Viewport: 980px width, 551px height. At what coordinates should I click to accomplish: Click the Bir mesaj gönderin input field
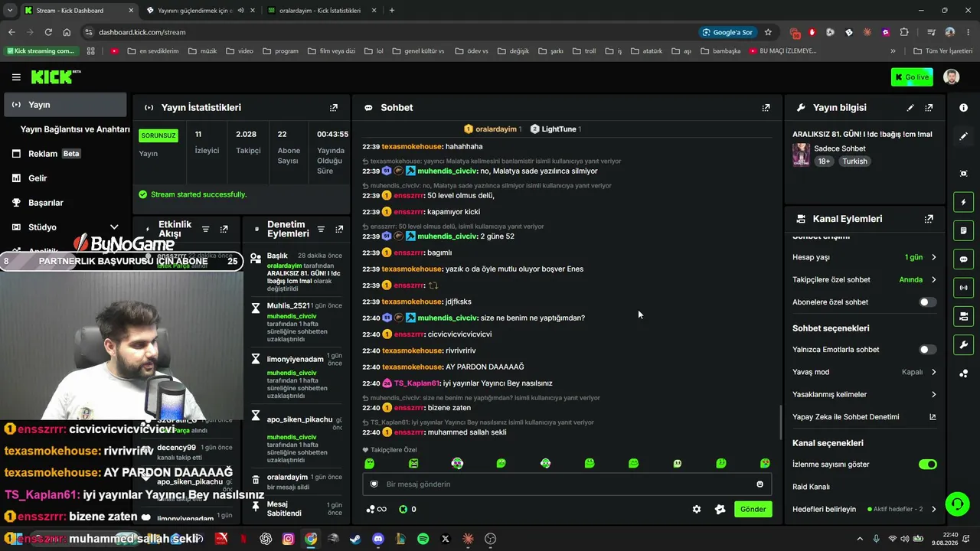[567, 484]
